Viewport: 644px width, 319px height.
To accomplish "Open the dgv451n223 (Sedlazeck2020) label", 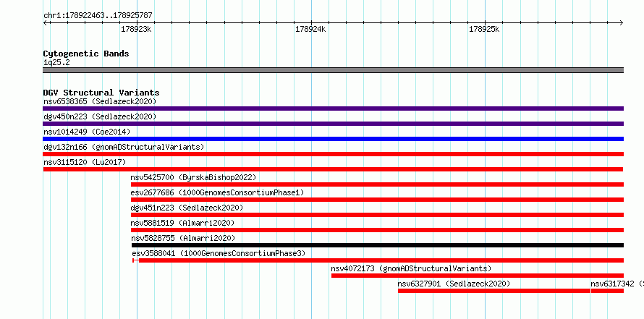I will click(x=187, y=208).
